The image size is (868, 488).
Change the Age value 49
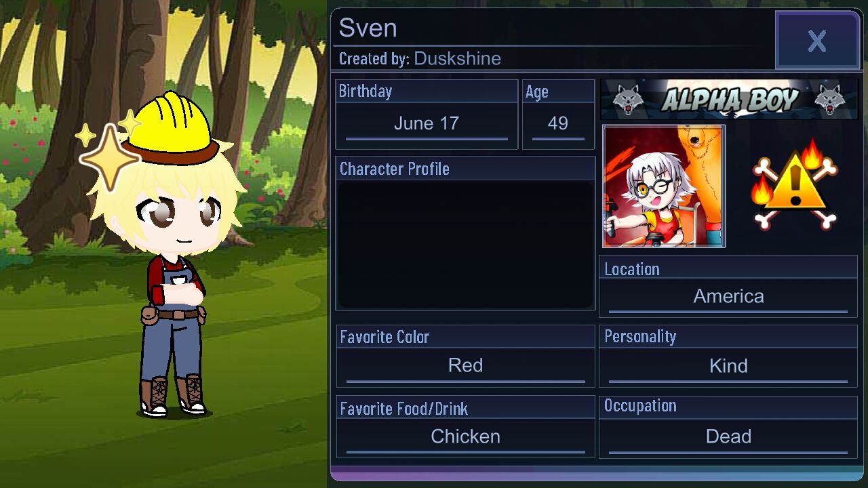point(558,124)
